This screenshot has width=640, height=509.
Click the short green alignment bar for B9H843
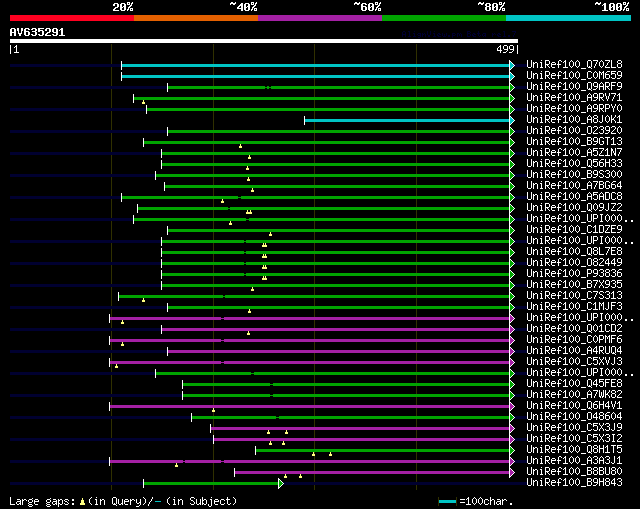[211, 484]
